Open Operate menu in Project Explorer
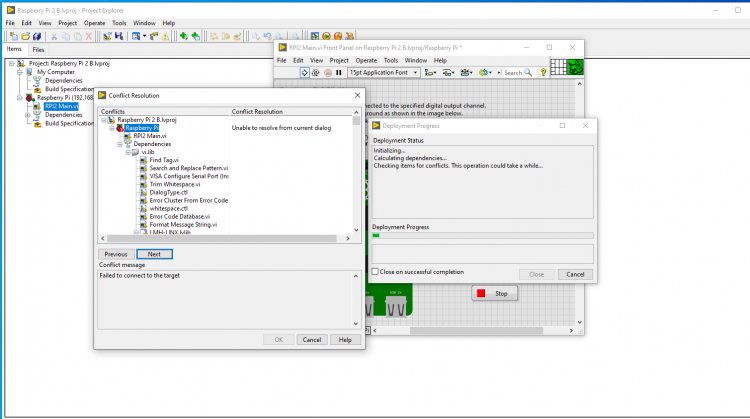750x419 pixels. (94, 23)
